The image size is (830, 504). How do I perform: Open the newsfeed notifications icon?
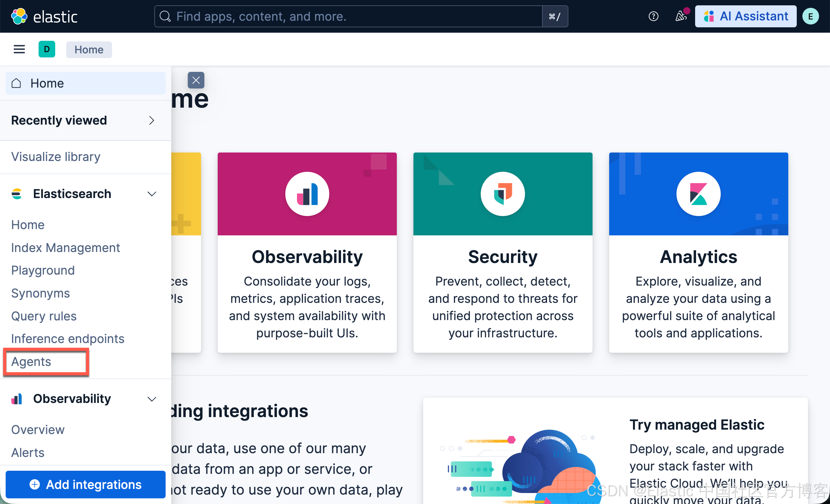[681, 16]
